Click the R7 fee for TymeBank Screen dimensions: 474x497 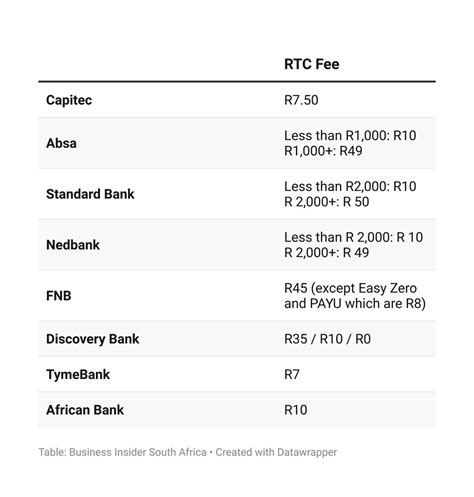pos(292,374)
